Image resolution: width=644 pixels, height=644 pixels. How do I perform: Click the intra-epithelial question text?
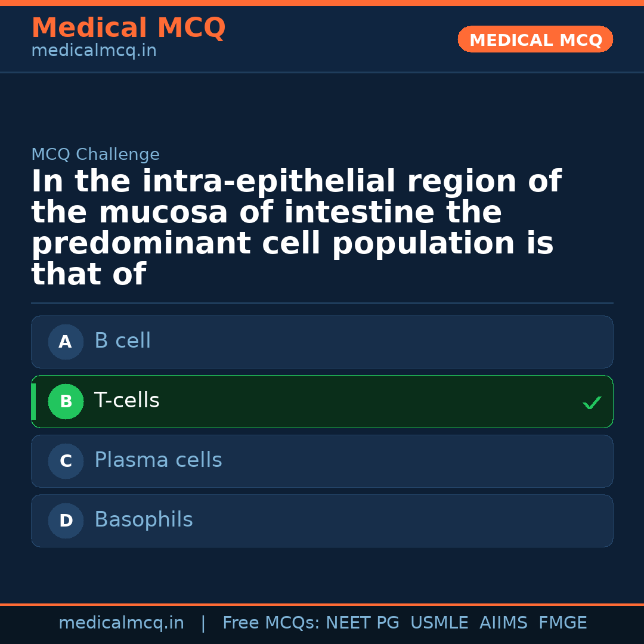(295, 228)
